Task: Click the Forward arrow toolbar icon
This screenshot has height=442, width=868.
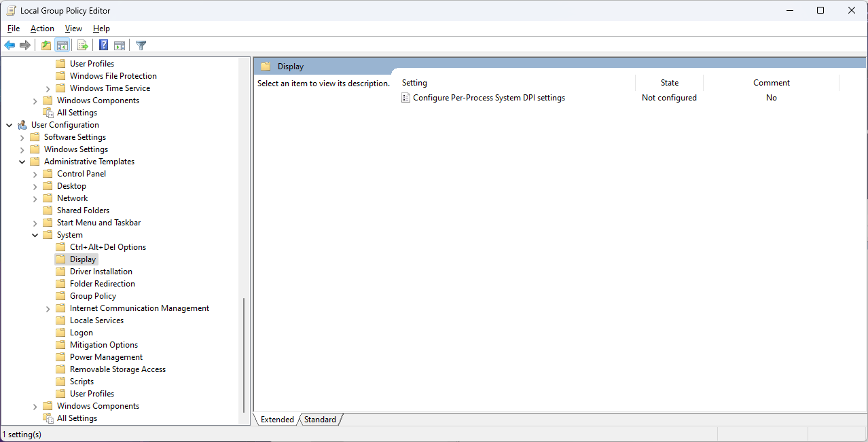Action: click(25, 45)
